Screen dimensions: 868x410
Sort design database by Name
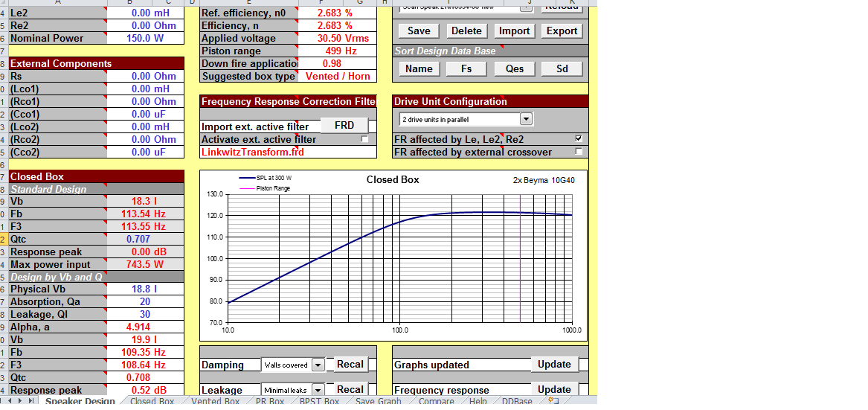coord(419,68)
